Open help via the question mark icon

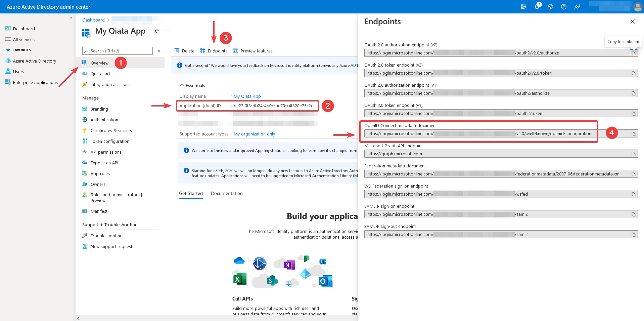[564, 7]
